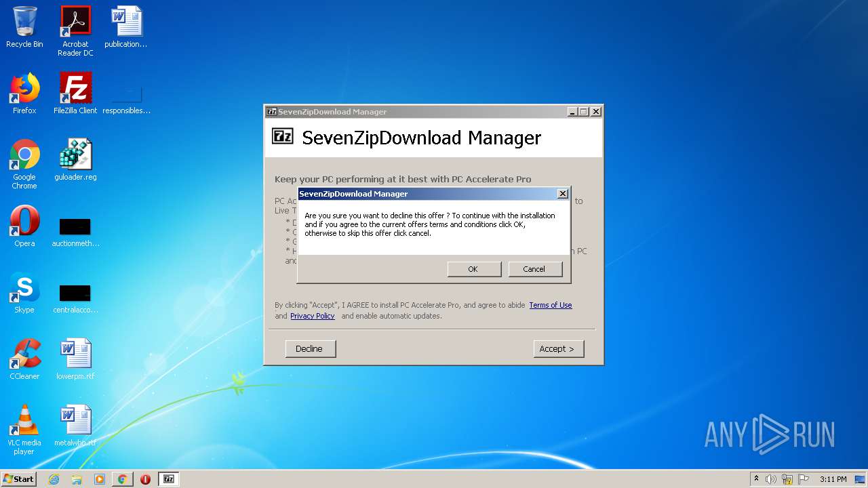The width and height of the screenshot is (868, 488).
Task: Launch Firefox from the desktop
Action: 24,94
